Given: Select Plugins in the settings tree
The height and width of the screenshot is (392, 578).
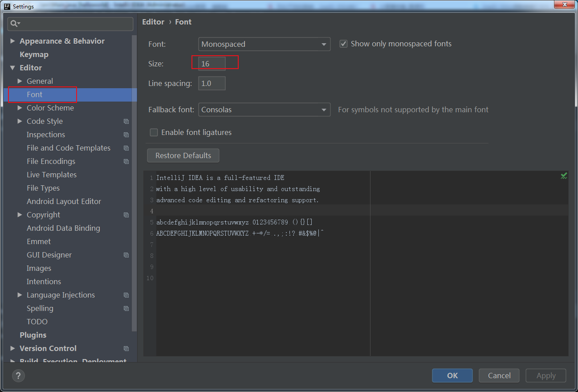Looking at the screenshot, I should tap(33, 335).
